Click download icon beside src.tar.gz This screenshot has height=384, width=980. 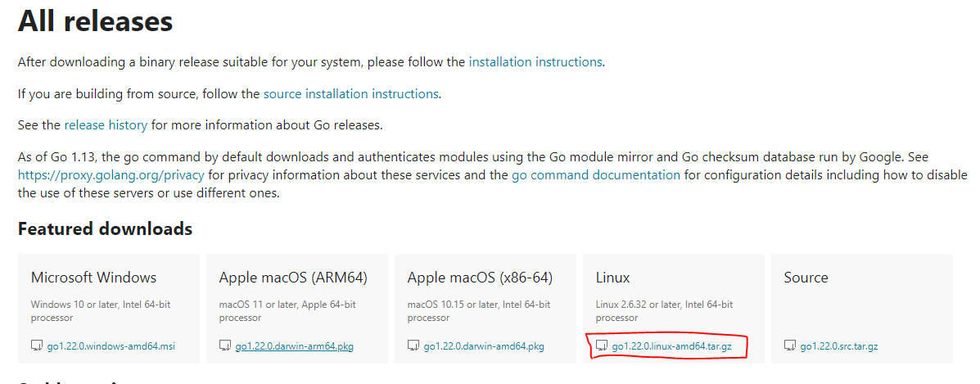790,346
